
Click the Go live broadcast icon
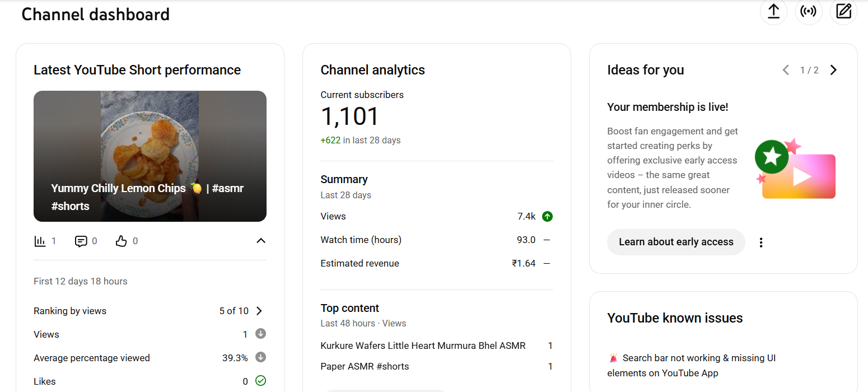809,12
